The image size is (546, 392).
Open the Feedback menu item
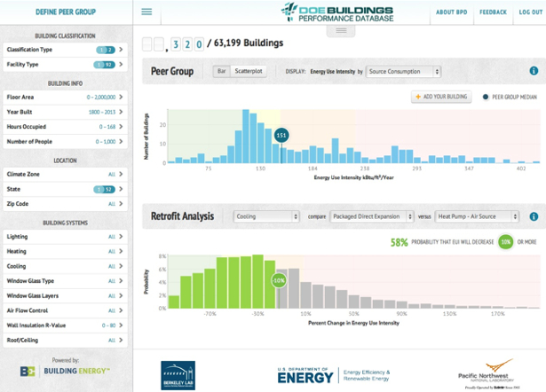(493, 12)
